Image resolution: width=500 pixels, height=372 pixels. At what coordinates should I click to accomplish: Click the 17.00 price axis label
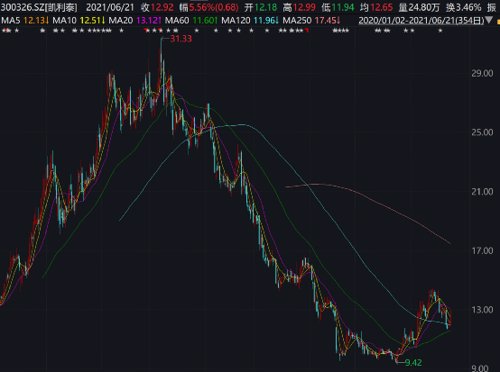(482, 251)
